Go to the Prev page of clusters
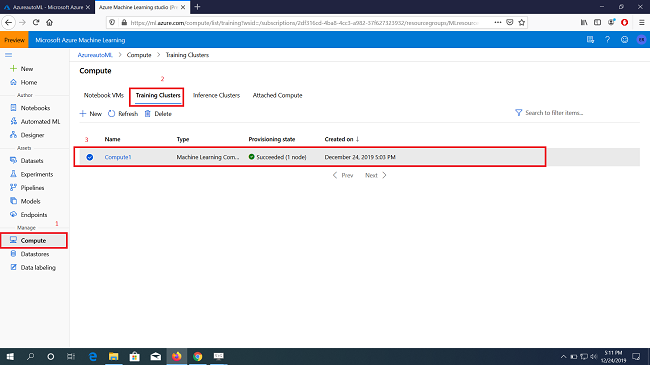650x365 pixels. pos(343,175)
